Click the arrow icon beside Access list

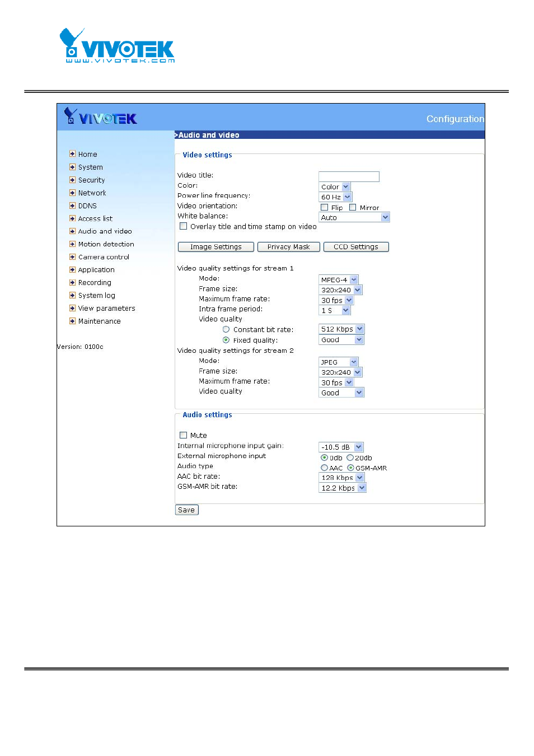(72, 218)
